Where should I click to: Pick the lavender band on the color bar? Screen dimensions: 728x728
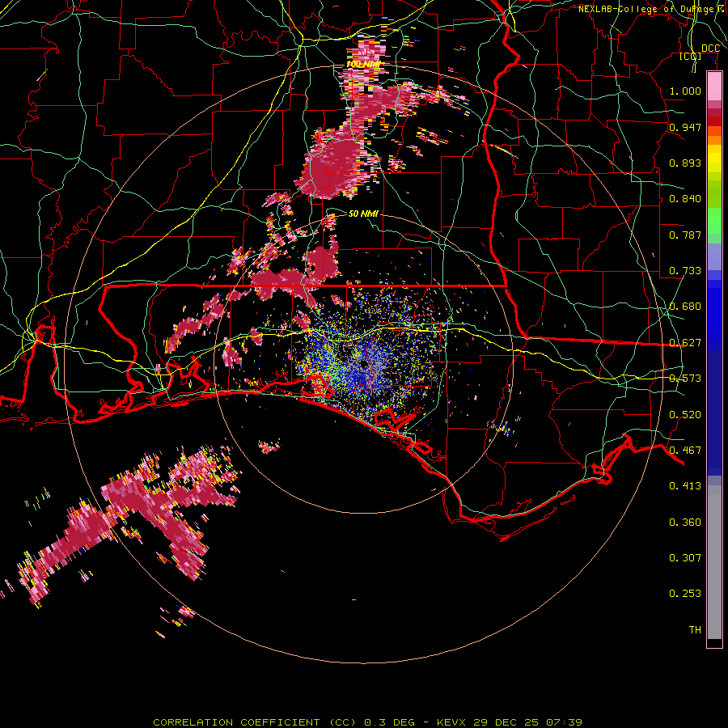(x=714, y=258)
